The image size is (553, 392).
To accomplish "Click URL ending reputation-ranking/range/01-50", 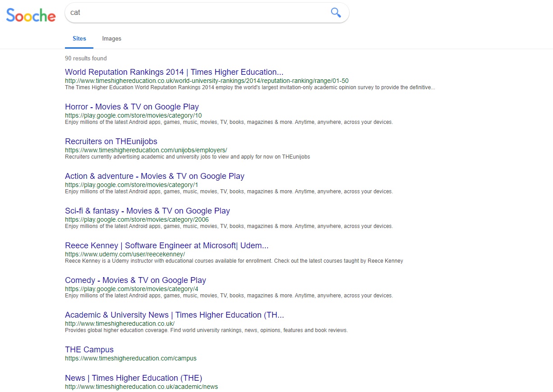I will [x=207, y=81].
